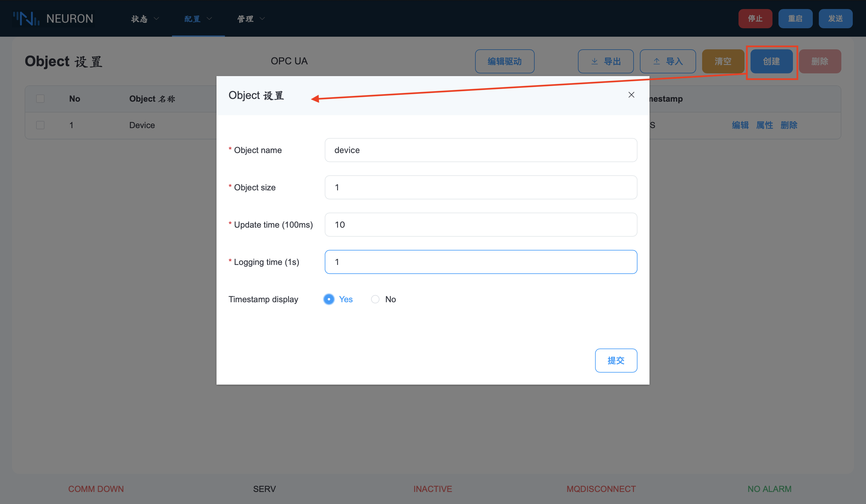Click the Logging time (1s) field
Viewport: 866px width, 504px height.
(481, 262)
